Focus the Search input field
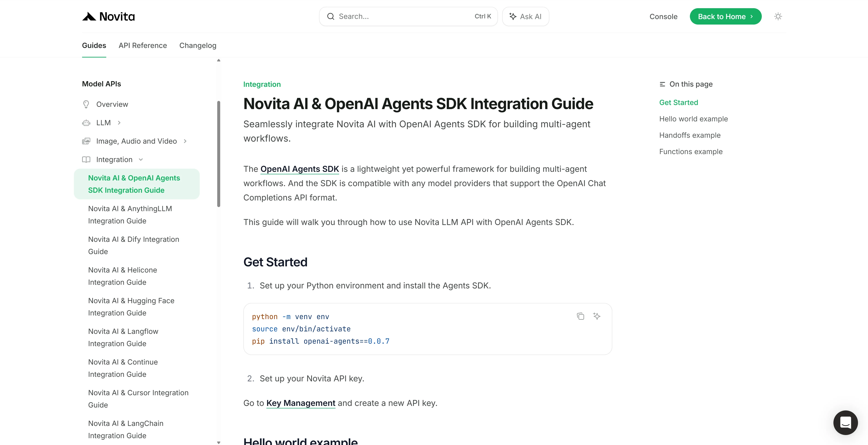This screenshot has width=868, height=445. click(x=408, y=17)
